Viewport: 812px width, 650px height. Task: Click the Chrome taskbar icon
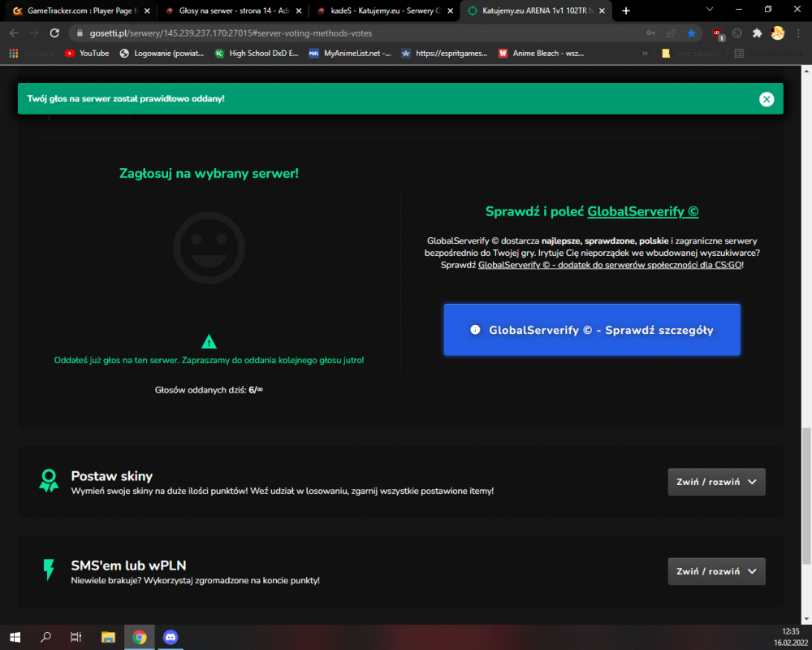pos(140,637)
